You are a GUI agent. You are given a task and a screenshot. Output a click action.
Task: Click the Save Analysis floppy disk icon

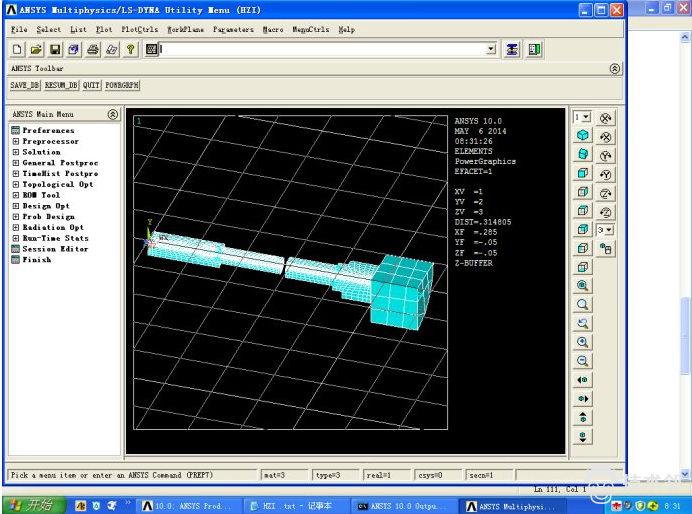[55, 49]
